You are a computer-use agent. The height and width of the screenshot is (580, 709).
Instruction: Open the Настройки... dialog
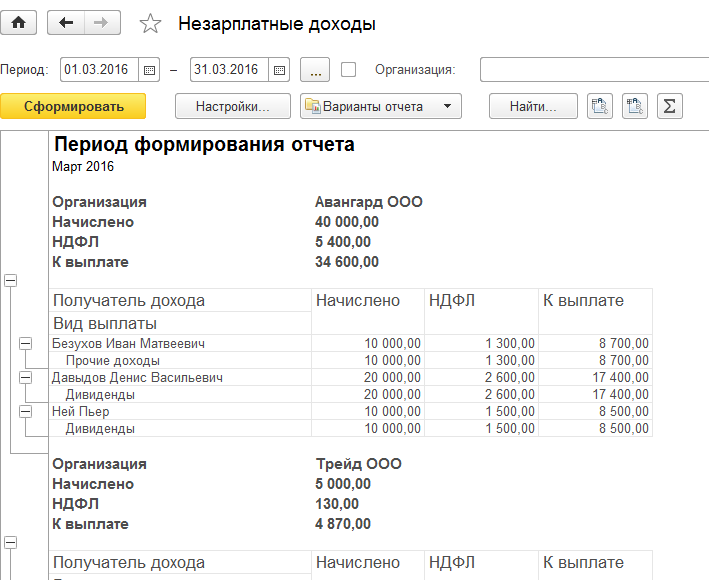[232, 106]
